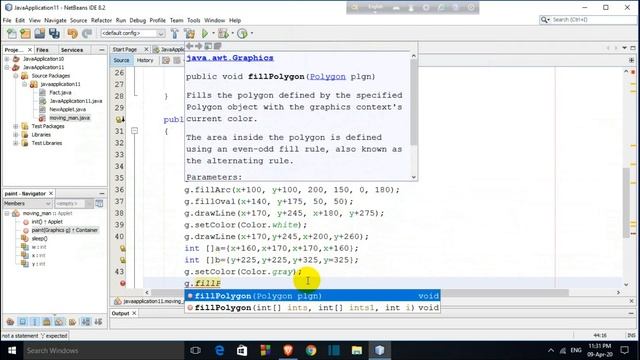Click the hint bulb icon on line 30
Viewport: 640px width, 360px height.
pyautogui.click(x=120, y=120)
